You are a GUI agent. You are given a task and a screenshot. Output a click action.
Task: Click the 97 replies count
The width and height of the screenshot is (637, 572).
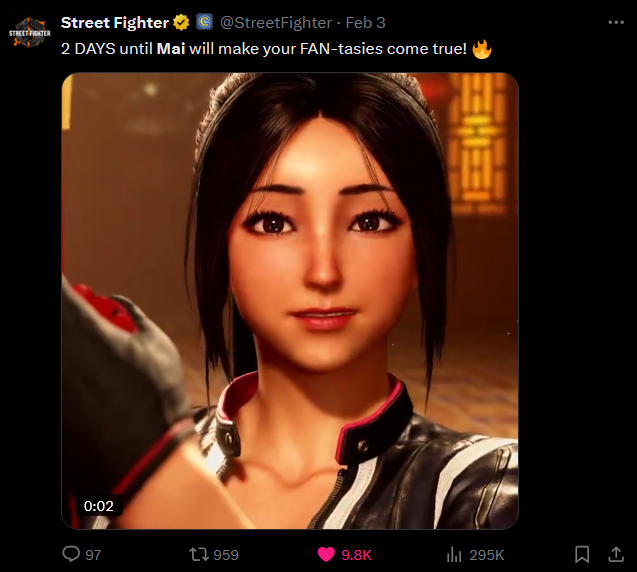(93, 555)
